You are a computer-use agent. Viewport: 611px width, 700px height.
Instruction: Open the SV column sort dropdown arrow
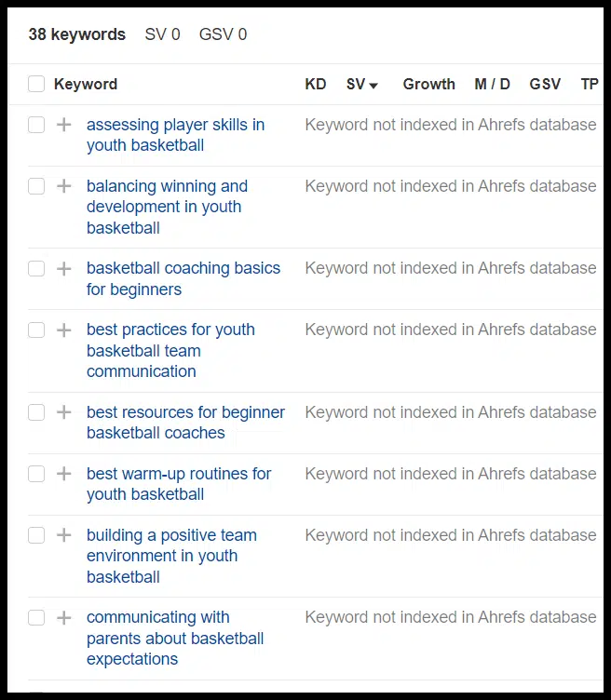(373, 85)
